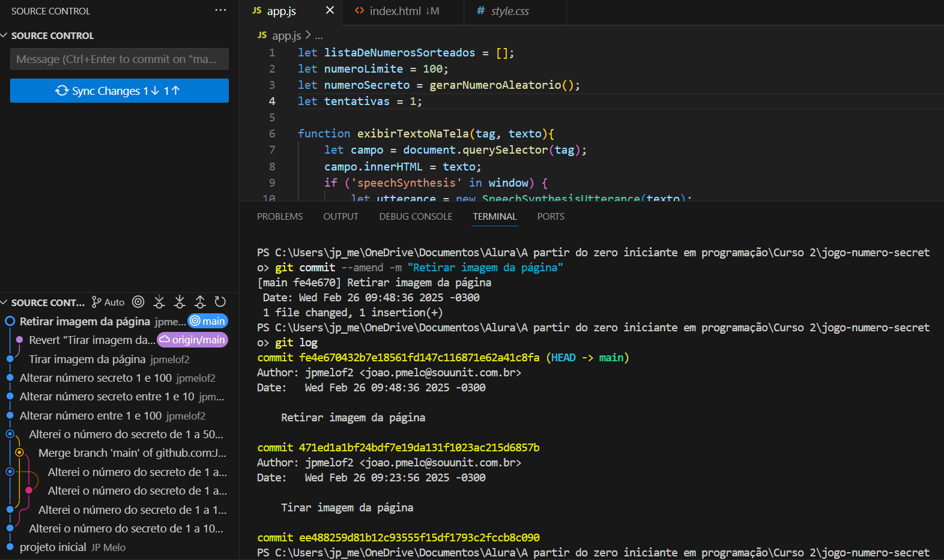The height and width of the screenshot is (560, 944).
Task: Select 'Alterar número secreto entre 1 e 10' commit
Action: point(120,396)
